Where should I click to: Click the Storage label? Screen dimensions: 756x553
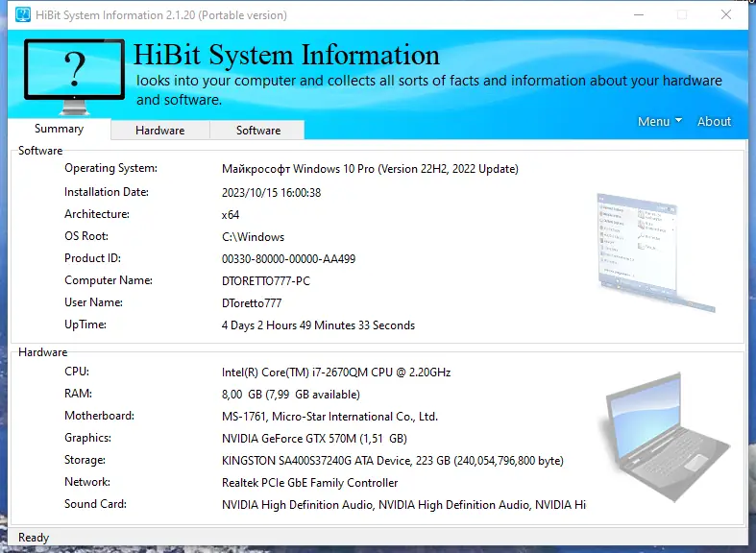click(x=85, y=460)
